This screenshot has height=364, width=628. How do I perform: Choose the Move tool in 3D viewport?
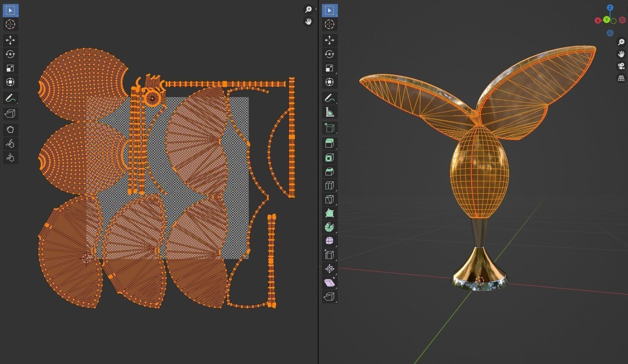pyautogui.click(x=330, y=40)
